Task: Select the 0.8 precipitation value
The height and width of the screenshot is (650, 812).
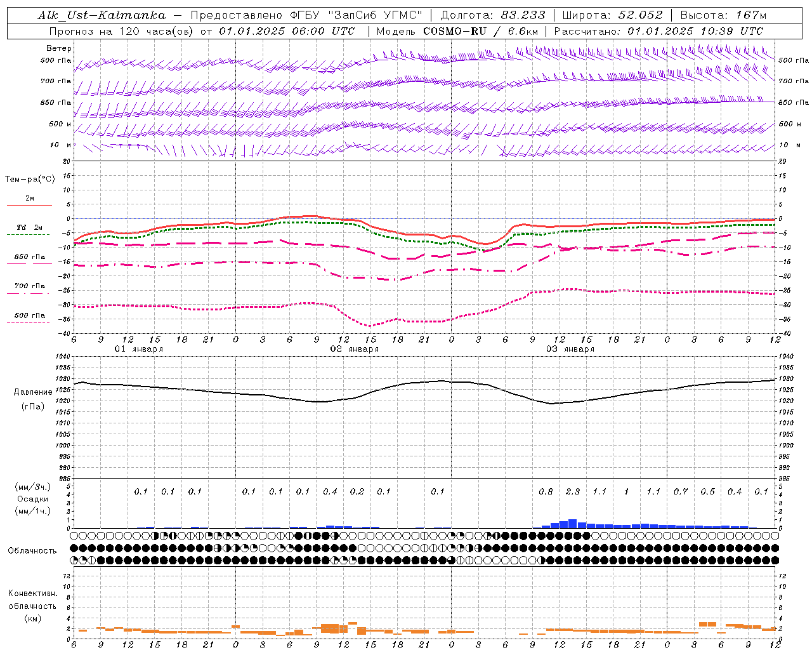Action: pyautogui.click(x=546, y=492)
